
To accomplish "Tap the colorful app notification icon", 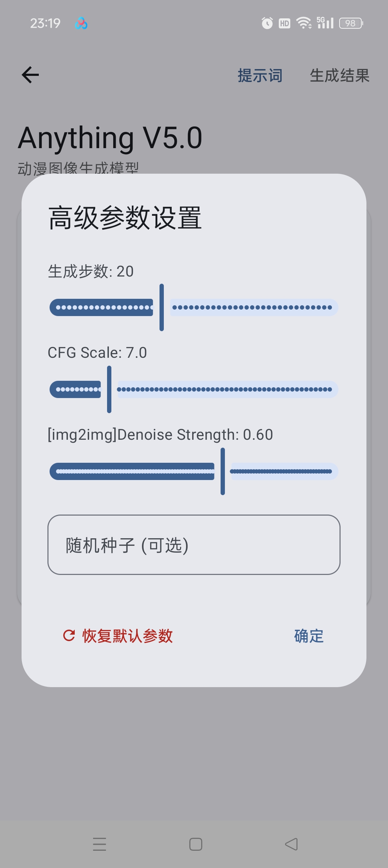I will tap(81, 24).
